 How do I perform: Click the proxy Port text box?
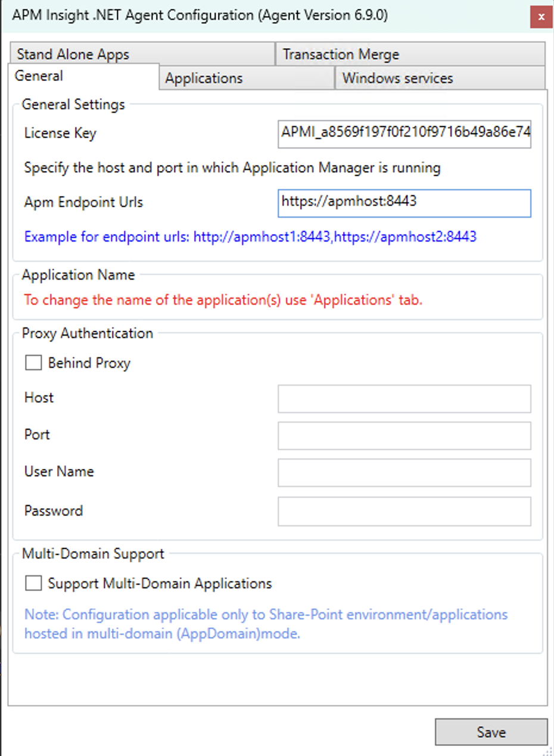click(x=404, y=436)
